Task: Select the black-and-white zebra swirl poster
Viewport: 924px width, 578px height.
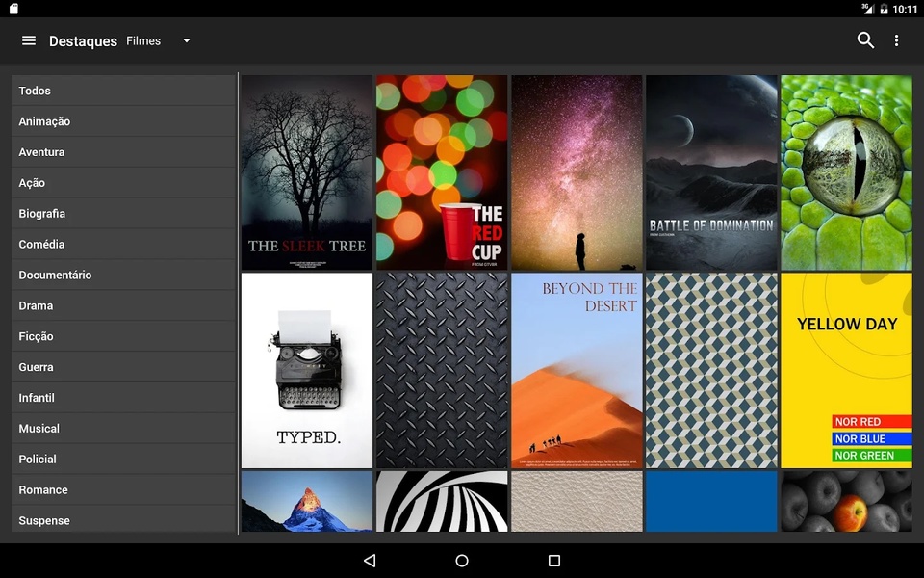Action: (442, 501)
